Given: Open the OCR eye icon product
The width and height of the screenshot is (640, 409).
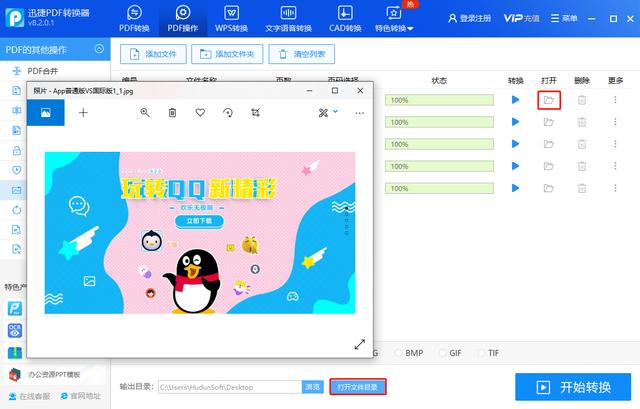Looking at the screenshot, I should (x=15, y=331).
